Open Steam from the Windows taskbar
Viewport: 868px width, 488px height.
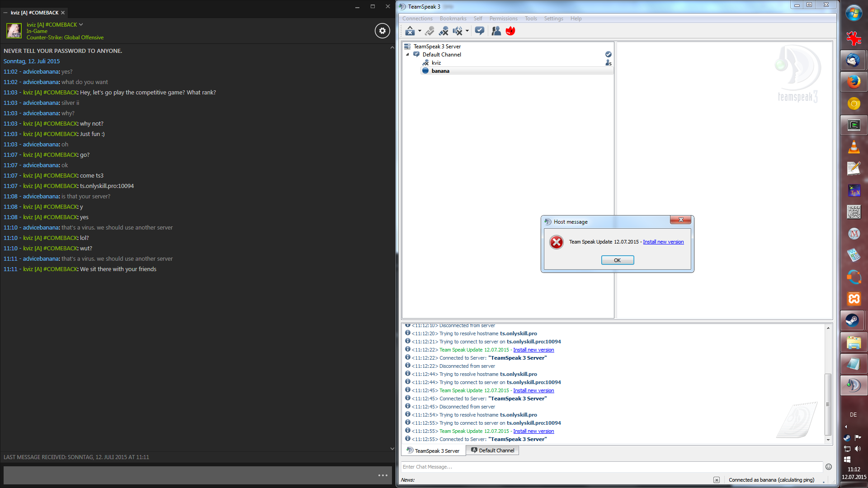click(853, 320)
